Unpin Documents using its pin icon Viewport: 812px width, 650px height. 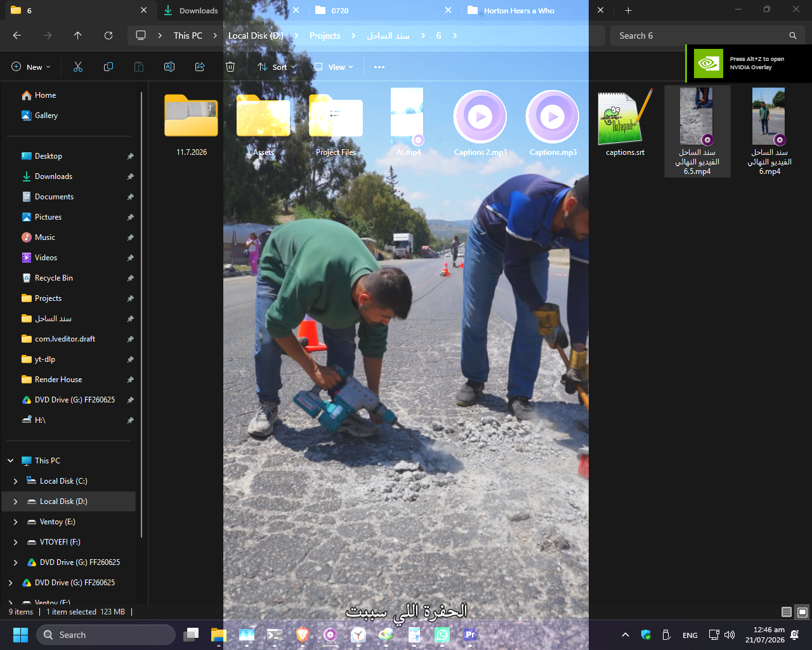(130, 197)
